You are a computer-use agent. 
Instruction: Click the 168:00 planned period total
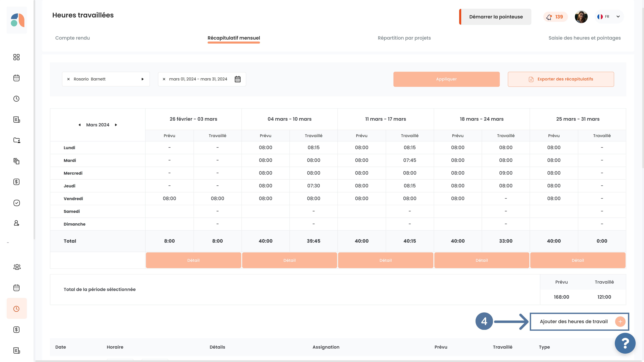561,297
